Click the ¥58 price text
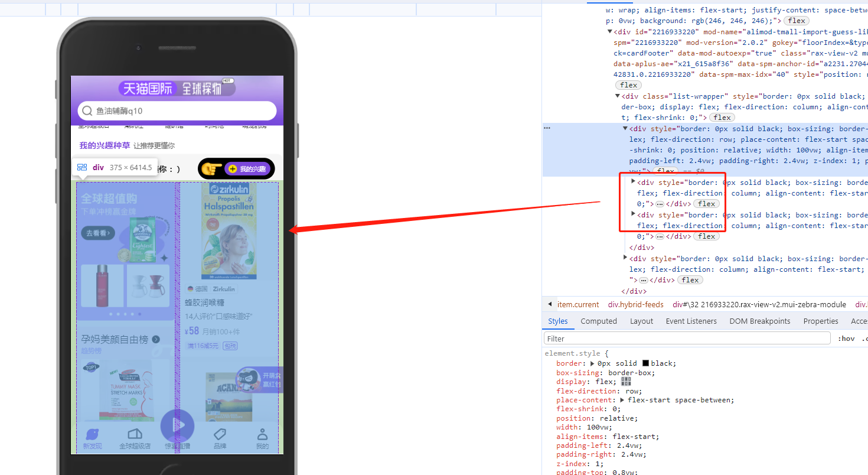Viewport: 868px width, 475px height. (192, 331)
